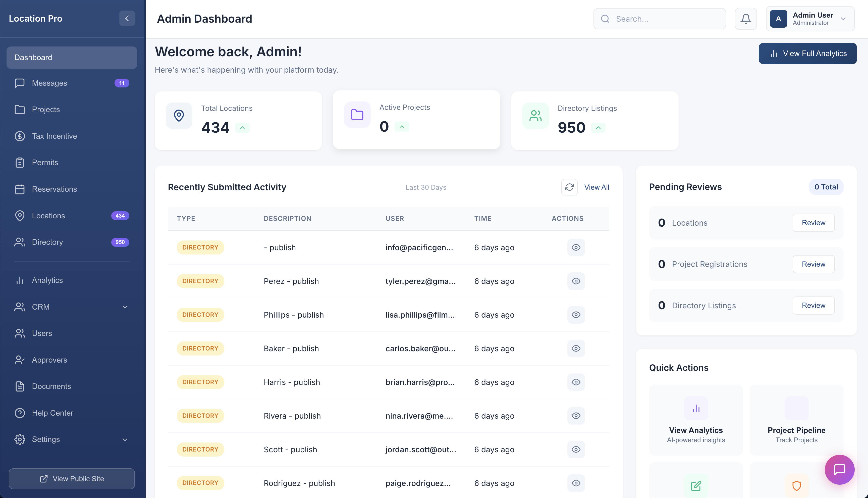View the Rivera - publish entry

(576, 416)
